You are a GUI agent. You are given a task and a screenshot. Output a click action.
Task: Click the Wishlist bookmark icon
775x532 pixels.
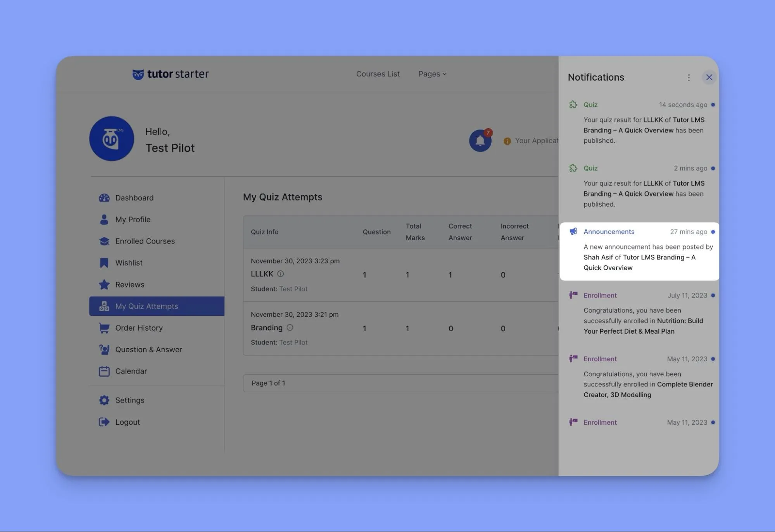pos(103,262)
